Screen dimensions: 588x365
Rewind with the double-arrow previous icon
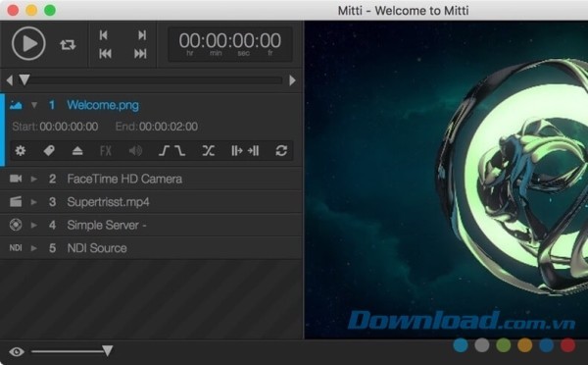[106, 54]
